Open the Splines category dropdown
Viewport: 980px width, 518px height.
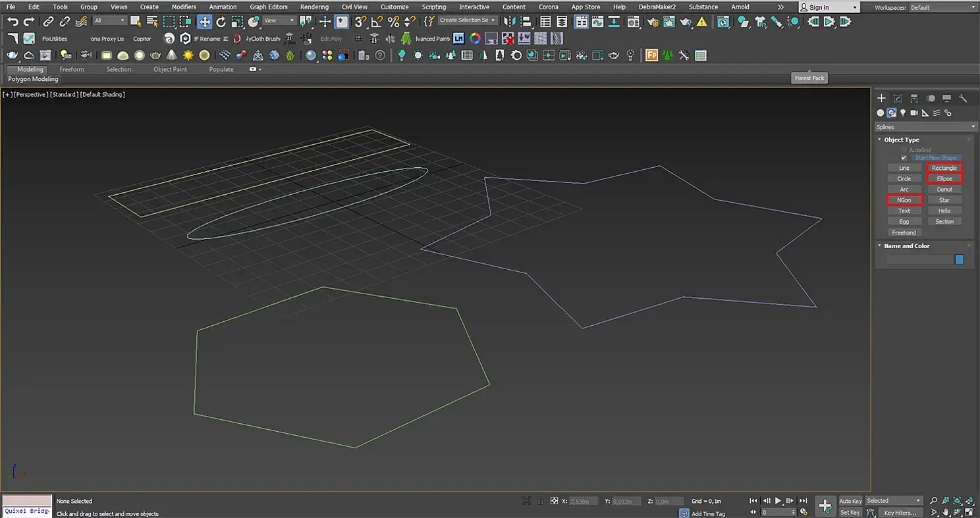pos(925,127)
